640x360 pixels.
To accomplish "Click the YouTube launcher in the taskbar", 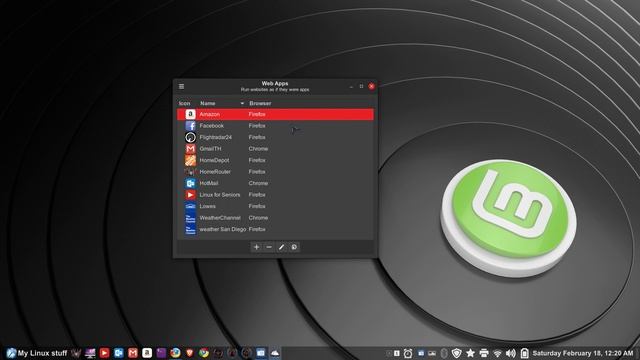I will point(104,353).
